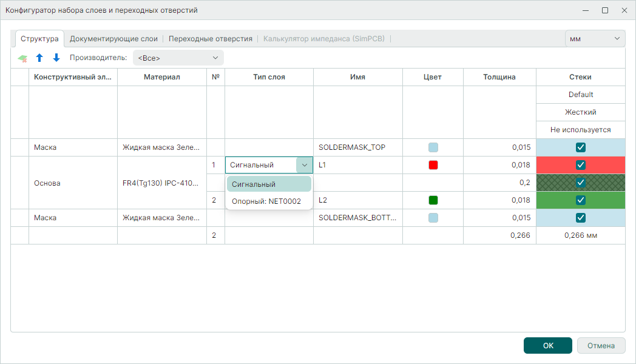The height and width of the screenshot is (364, 636).
Task: Click the delete layer icon in toolbar
Action: 22,58
